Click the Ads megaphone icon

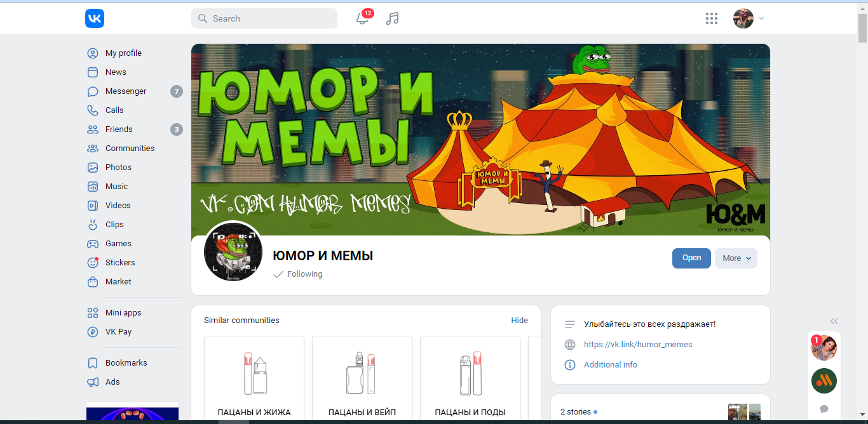[x=93, y=382]
